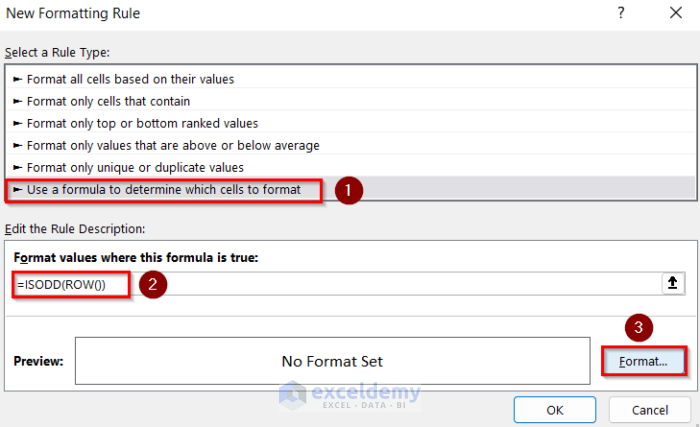Select "Format only top or bottom ranked values"
The image size is (700, 427).
(136, 123)
